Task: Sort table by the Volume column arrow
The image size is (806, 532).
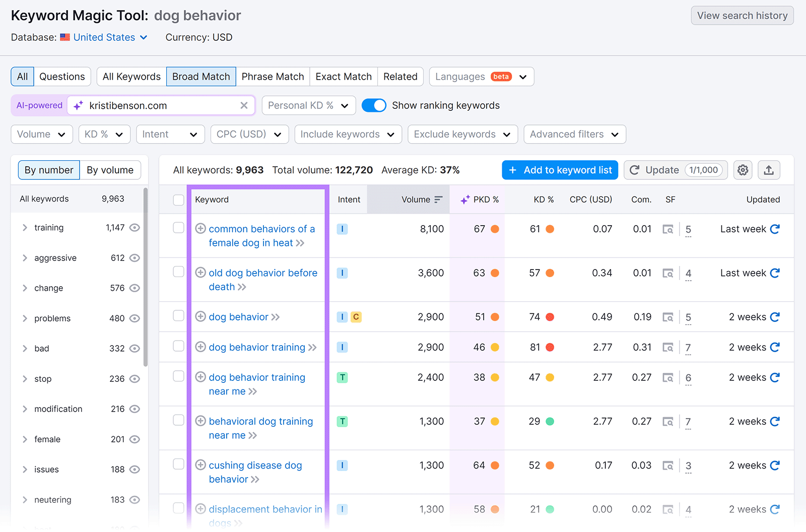Action: pos(438,199)
